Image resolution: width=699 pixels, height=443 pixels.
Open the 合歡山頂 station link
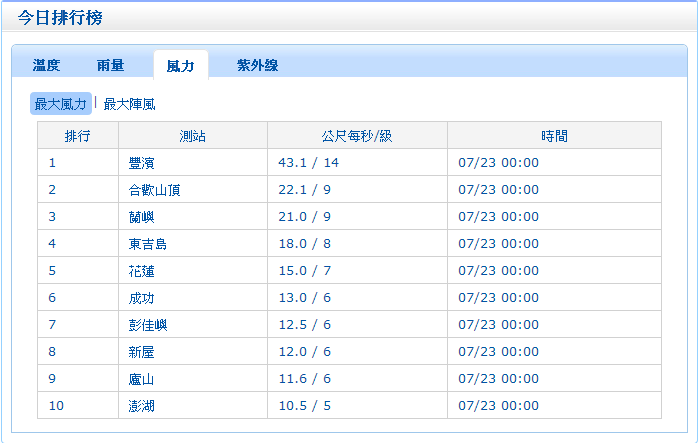point(154,190)
